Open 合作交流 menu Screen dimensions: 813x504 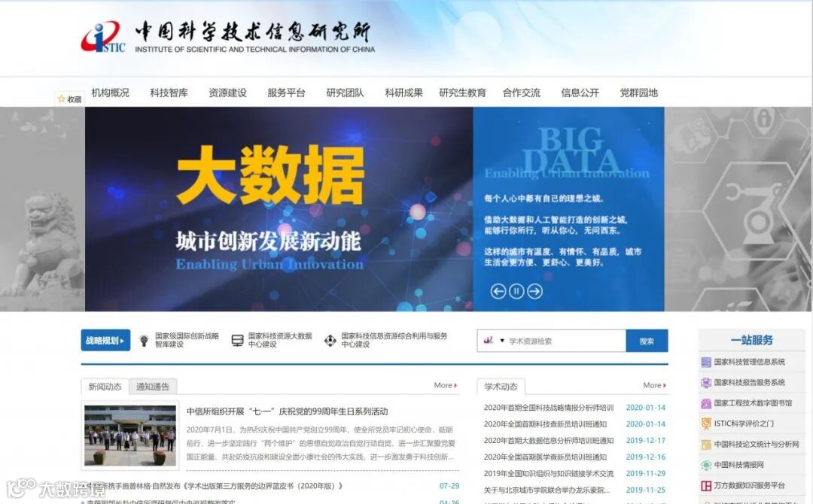521,93
